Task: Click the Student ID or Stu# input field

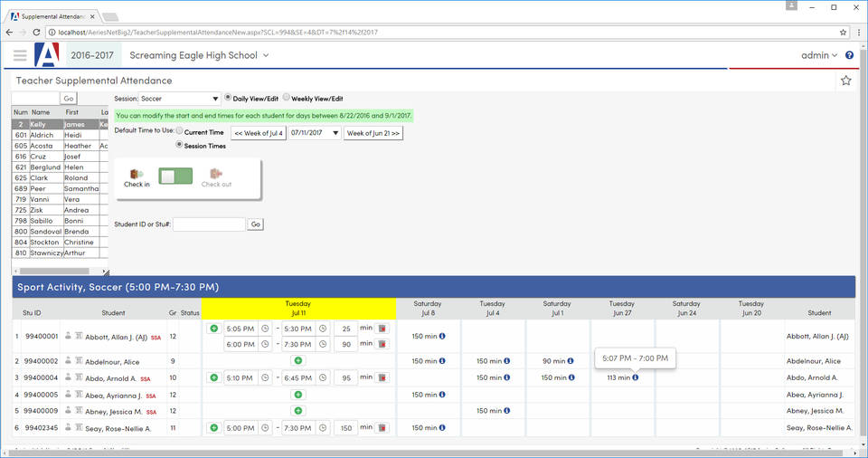Action: pyautogui.click(x=209, y=224)
